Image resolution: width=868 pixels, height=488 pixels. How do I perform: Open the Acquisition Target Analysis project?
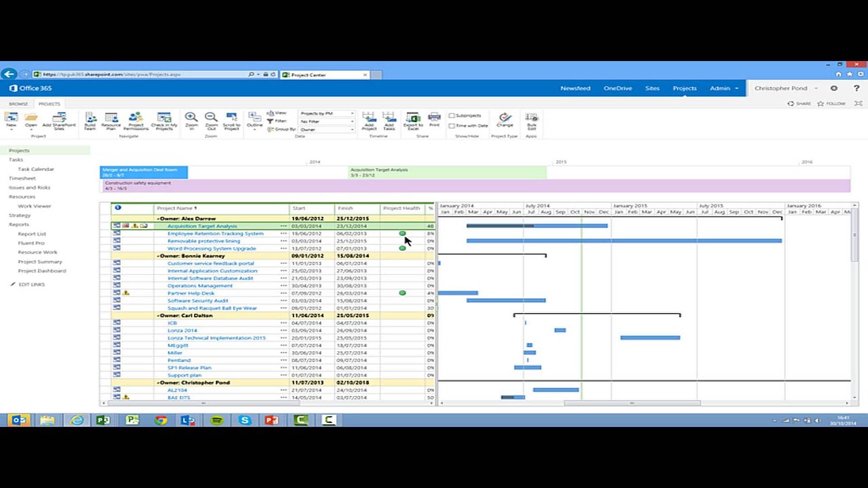click(202, 226)
